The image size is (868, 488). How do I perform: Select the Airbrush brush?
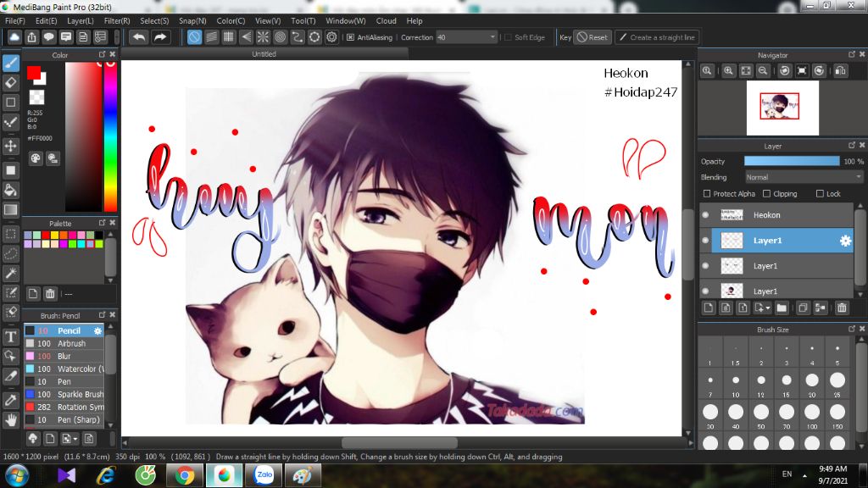[64, 344]
